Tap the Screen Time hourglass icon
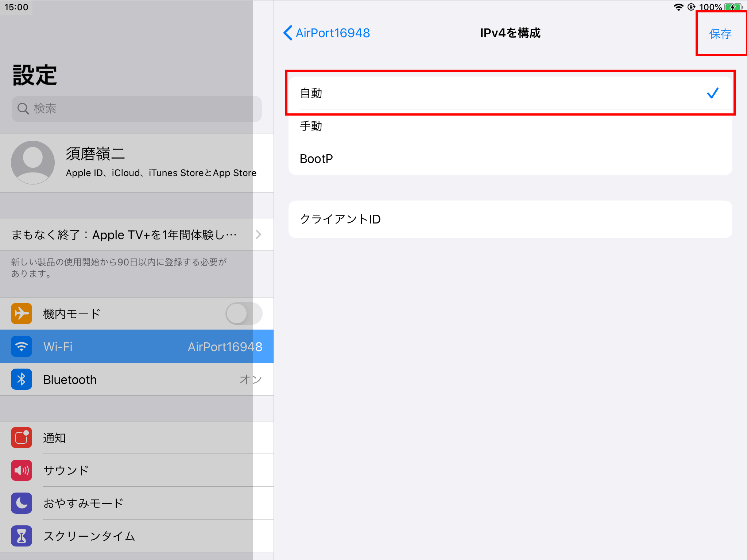Screen dimensions: 747x560 click(x=22, y=536)
